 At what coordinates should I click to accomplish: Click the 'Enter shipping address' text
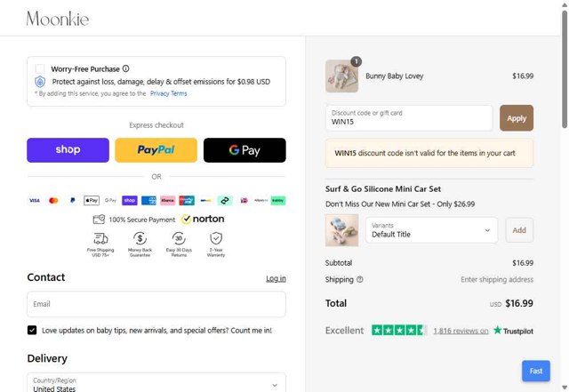click(497, 279)
